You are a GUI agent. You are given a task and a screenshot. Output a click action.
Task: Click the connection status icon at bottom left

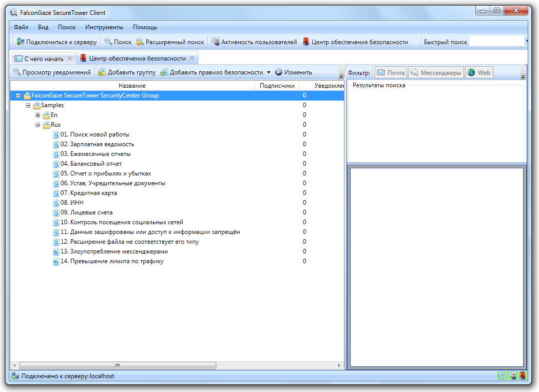tap(15, 376)
